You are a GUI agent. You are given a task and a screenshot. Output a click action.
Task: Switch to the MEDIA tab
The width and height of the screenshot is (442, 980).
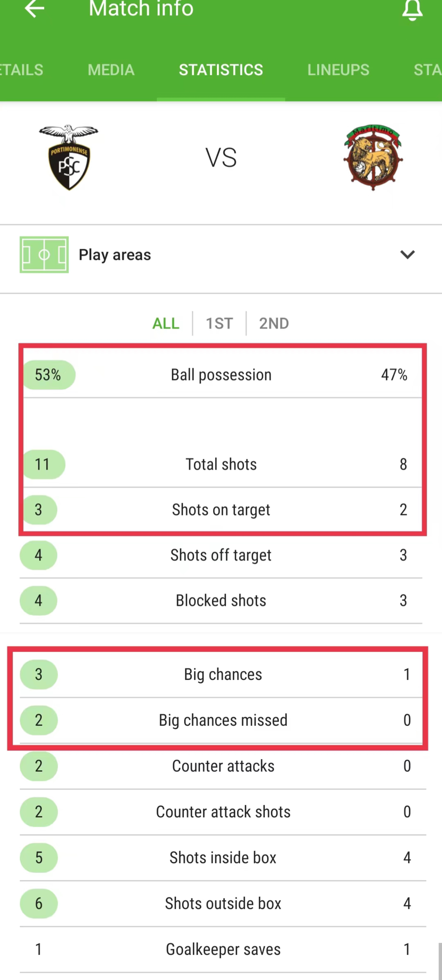point(111,70)
